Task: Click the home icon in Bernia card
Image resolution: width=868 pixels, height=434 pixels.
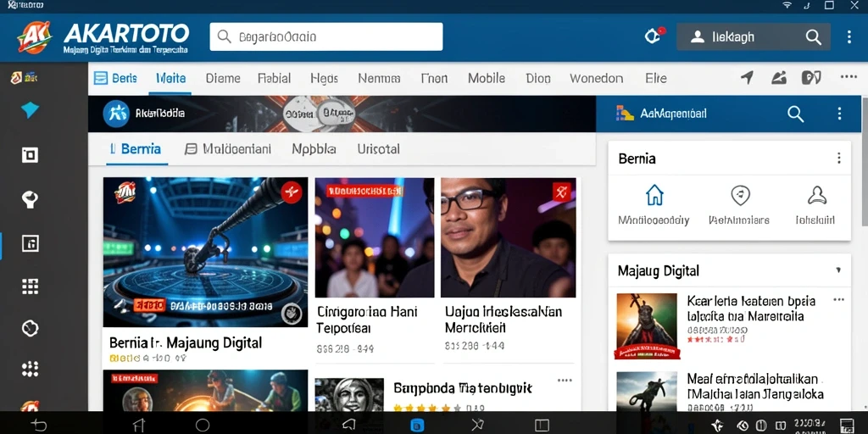Action: pos(654,195)
